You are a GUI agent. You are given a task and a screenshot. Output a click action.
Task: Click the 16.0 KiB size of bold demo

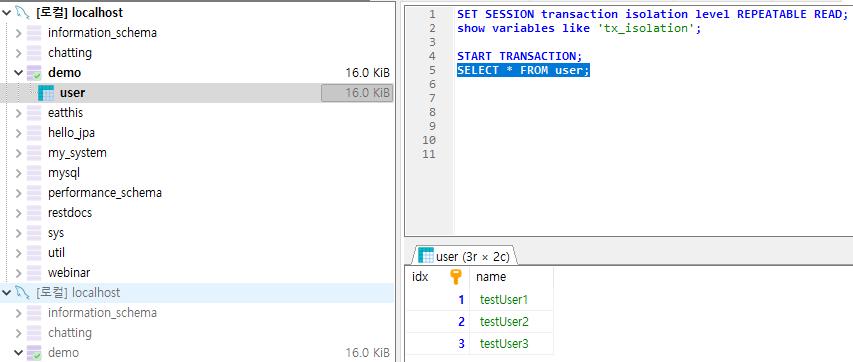tap(367, 73)
